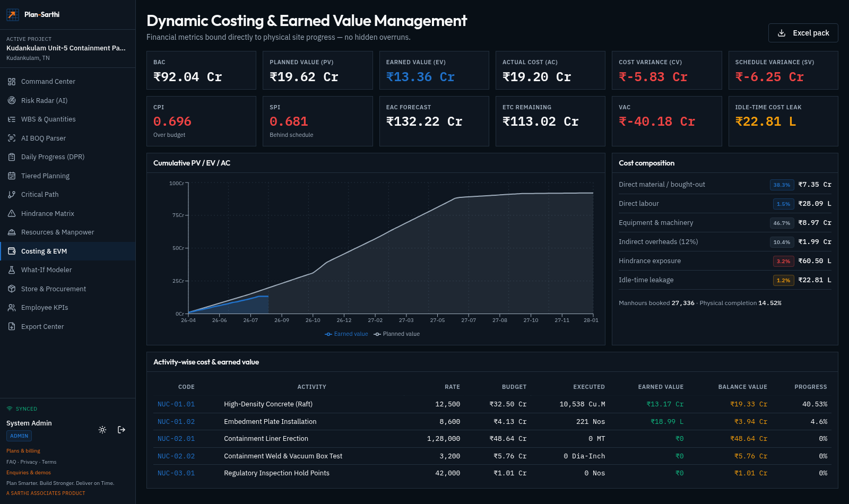Click the Earned Value ₹13.36 Cr figure
Viewport: 849px width, 504px height.
(420, 77)
